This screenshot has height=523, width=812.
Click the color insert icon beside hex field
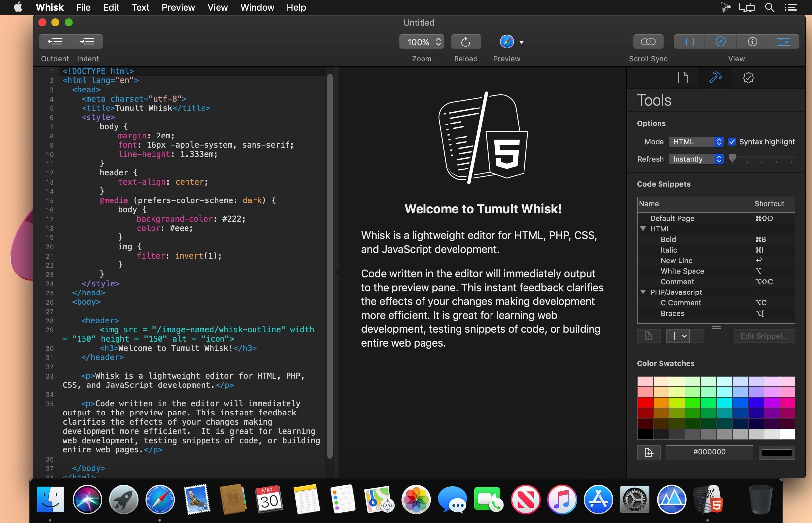click(x=649, y=452)
